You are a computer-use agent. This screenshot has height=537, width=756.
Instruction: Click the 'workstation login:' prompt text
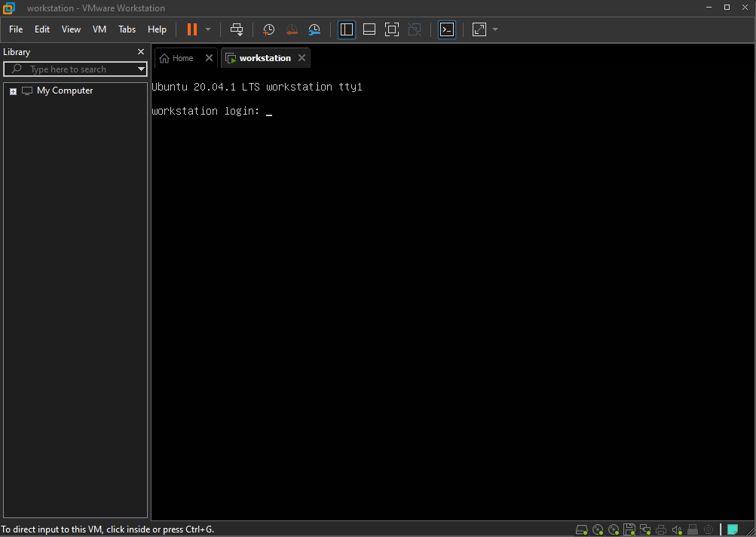205,112
